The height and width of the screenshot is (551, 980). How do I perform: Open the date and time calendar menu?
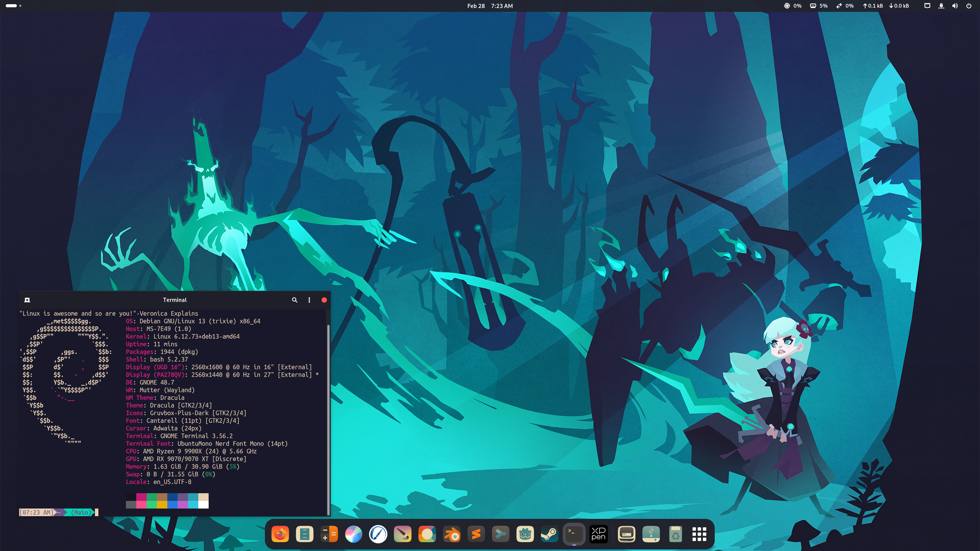[x=490, y=6]
